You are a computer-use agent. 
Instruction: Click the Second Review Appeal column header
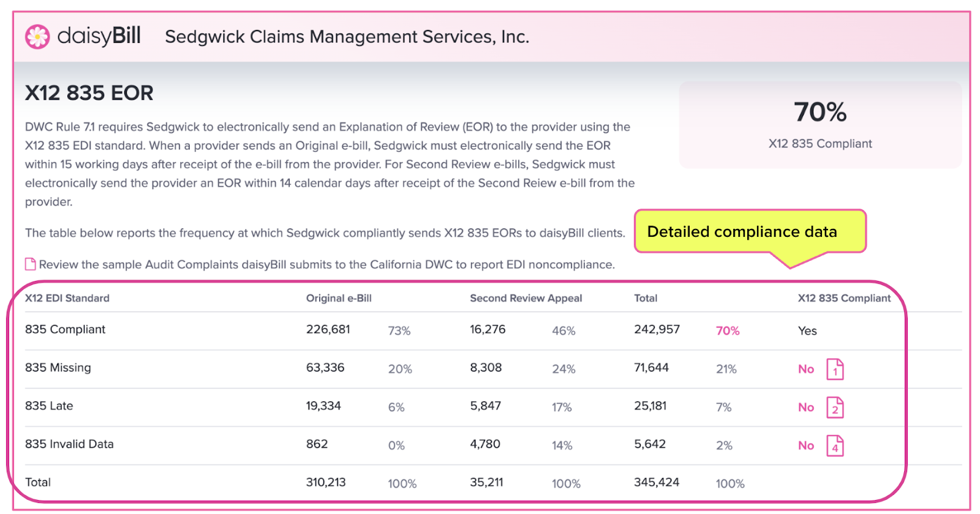(526, 298)
